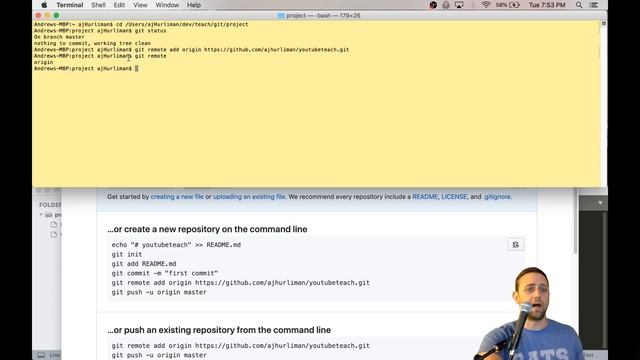Click the Wi-Fi status icon
This screenshot has height=360, width=640.
point(486,5)
